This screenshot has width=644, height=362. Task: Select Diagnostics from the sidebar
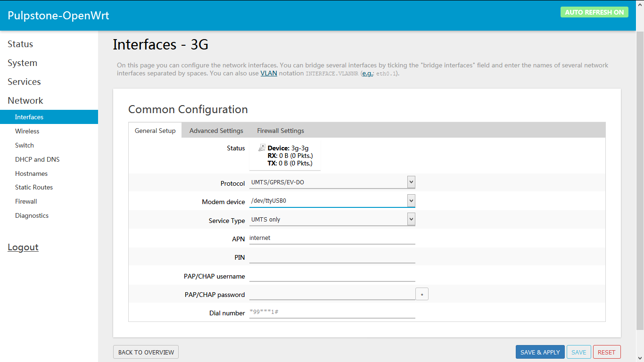[32, 215]
